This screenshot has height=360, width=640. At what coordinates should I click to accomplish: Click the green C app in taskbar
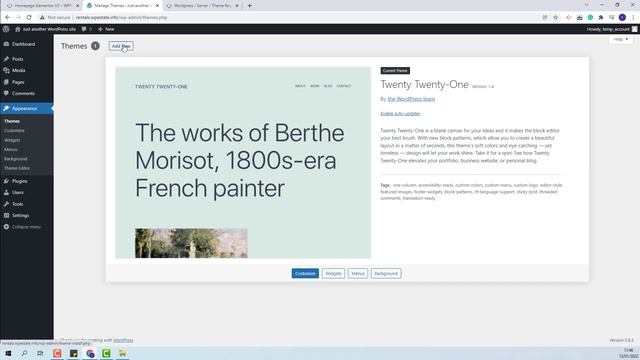(x=106, y=353)
